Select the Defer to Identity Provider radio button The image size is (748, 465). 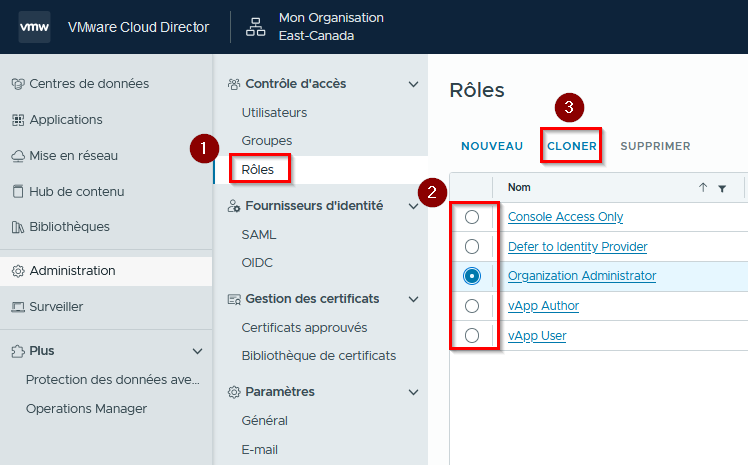pos(472,247)
